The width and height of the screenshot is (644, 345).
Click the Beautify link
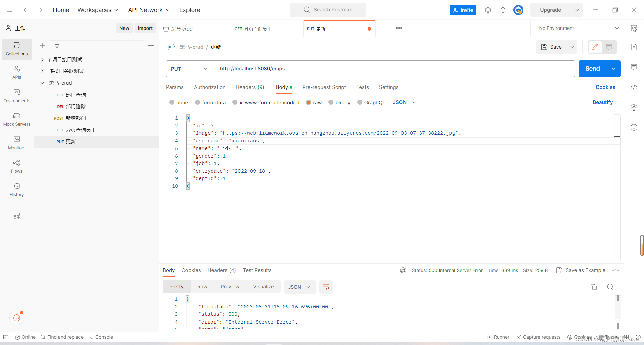603,102
